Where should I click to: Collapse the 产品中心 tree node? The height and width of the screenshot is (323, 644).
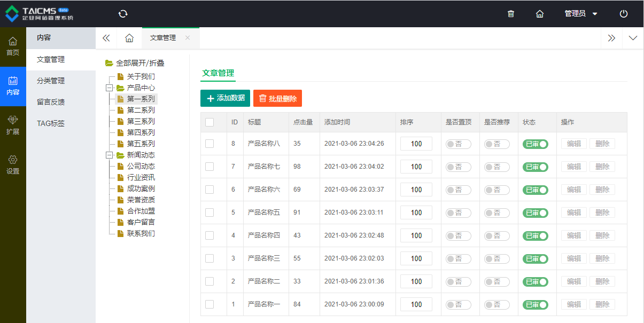point(110,88)
